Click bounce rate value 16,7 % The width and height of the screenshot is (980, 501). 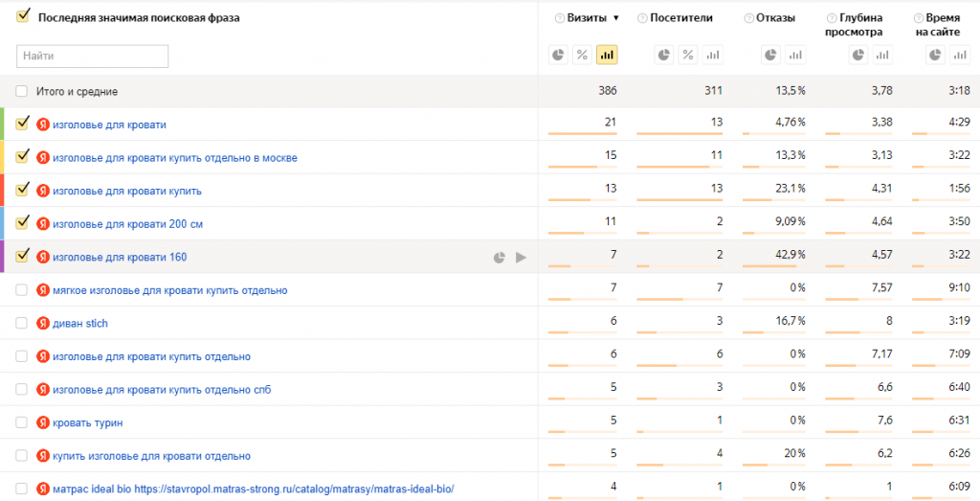click(790, 321)
